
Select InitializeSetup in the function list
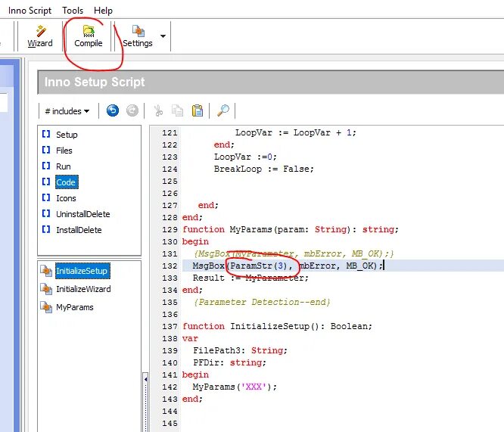pos(82,271)
